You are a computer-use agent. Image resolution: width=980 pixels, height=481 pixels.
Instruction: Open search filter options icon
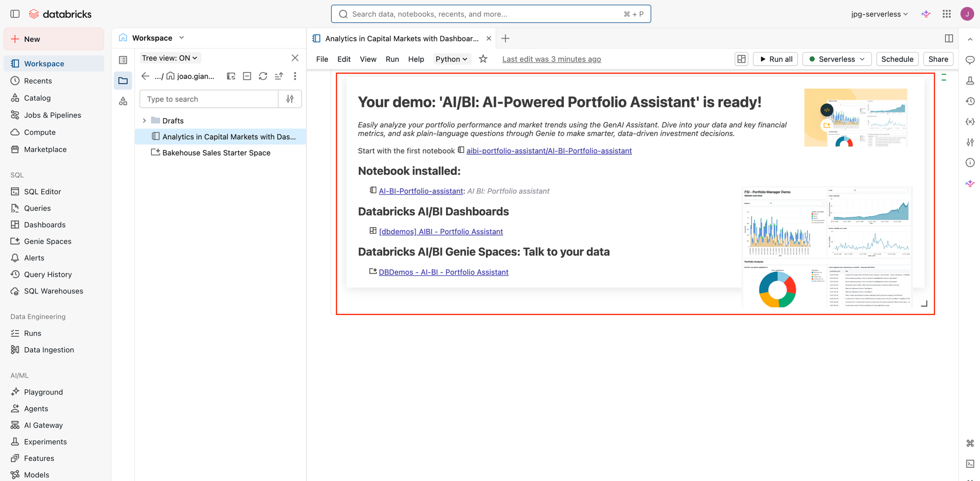(x=290, y=99)
